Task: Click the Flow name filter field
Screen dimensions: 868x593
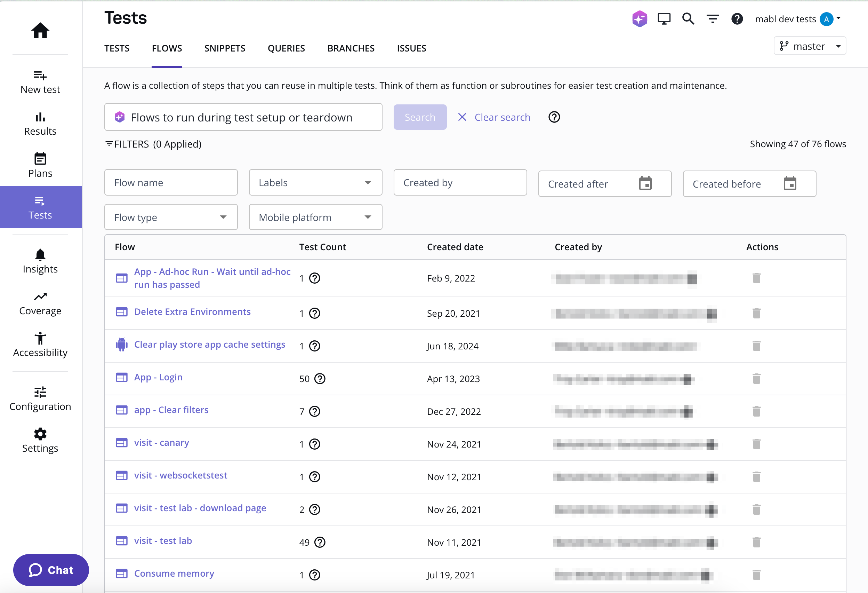Action: point(171,182)
